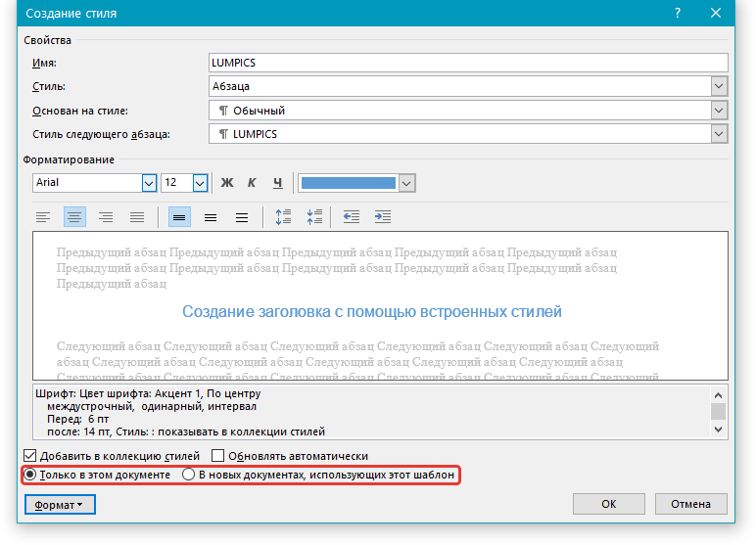
Task: Click the междустрочный, одинарный, интервал line
Action: [x=152, y=407]
